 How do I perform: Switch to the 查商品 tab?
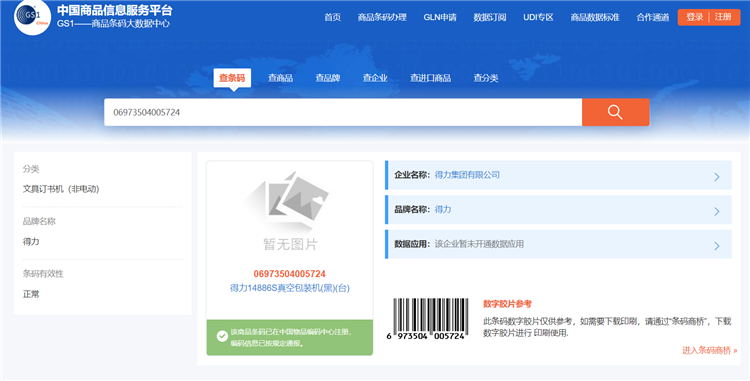[x=280, y=78]
